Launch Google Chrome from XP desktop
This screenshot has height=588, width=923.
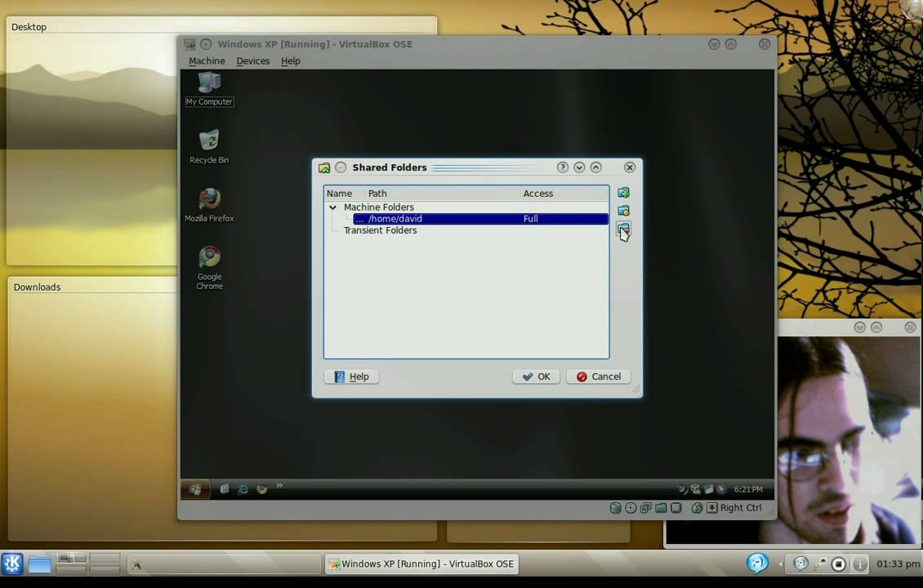coord(209,268)
